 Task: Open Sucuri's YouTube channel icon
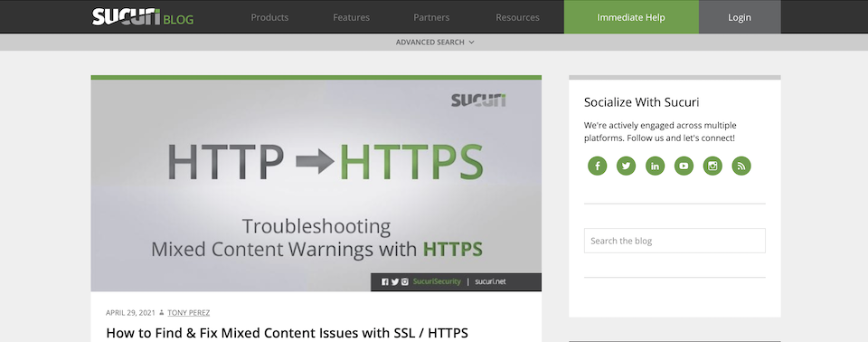(x=684, y=166)
